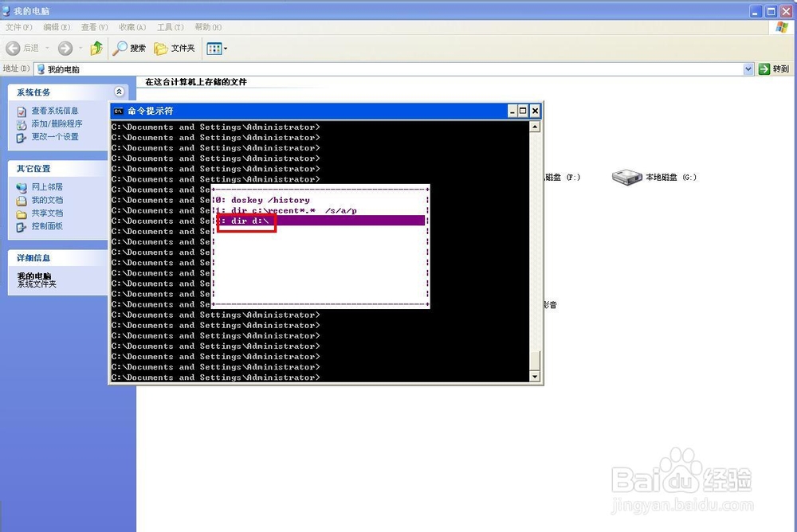Select the 本地磁盘 (G:) drive icon
Viewport: 797px width, 532px height.
tap(626, 178)
